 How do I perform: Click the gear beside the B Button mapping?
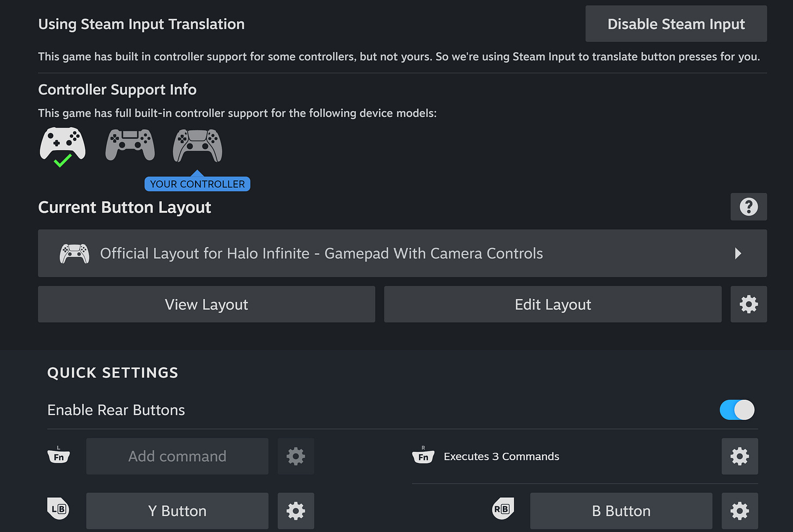739,511
